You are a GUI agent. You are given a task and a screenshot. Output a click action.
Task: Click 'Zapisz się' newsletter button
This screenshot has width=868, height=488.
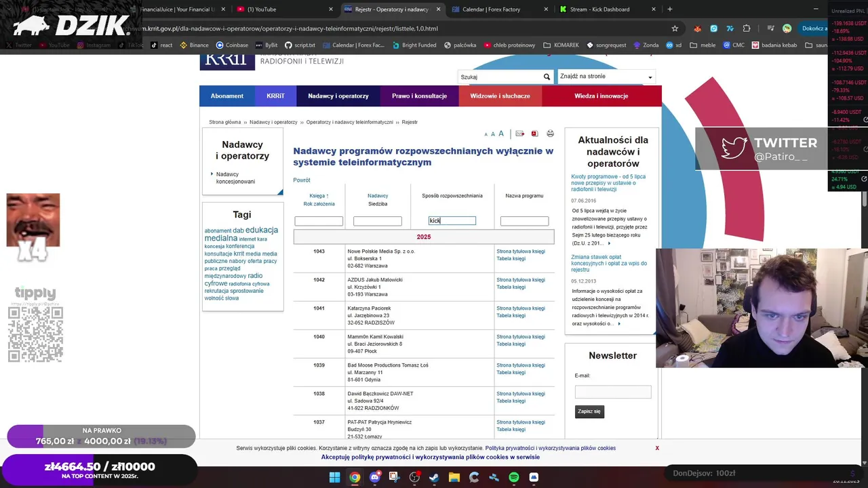[x=589, y=411]
